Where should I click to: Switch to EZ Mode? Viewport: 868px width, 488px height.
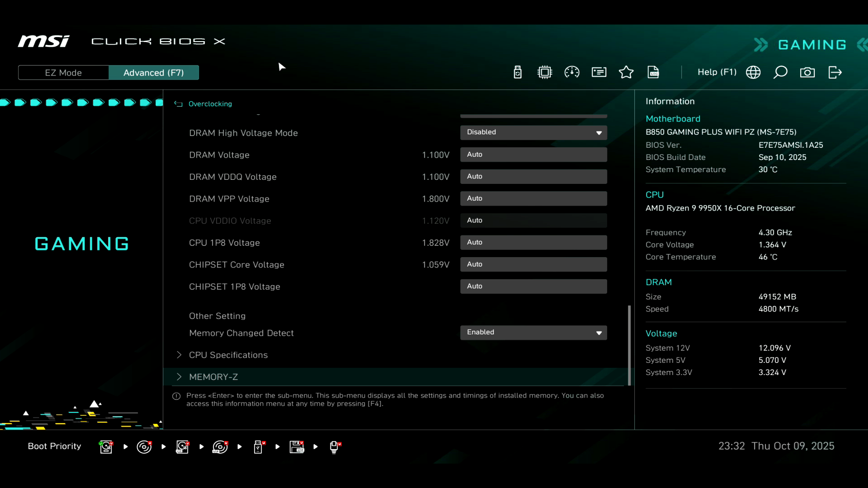point(63,73)
